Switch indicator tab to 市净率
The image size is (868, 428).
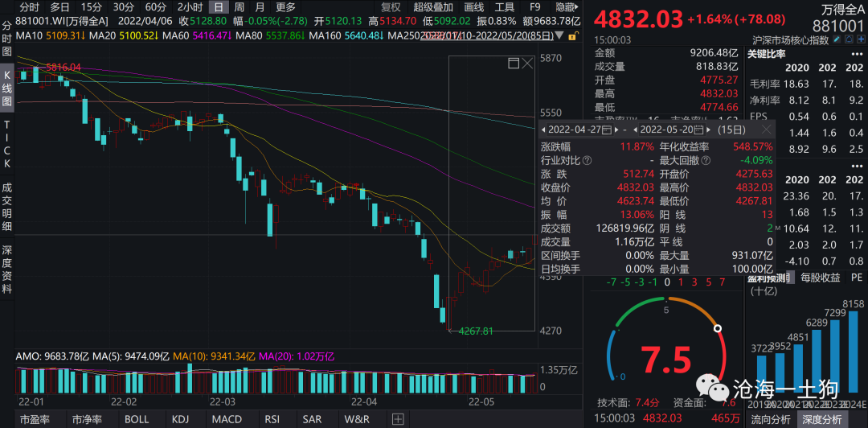point(88,419)
